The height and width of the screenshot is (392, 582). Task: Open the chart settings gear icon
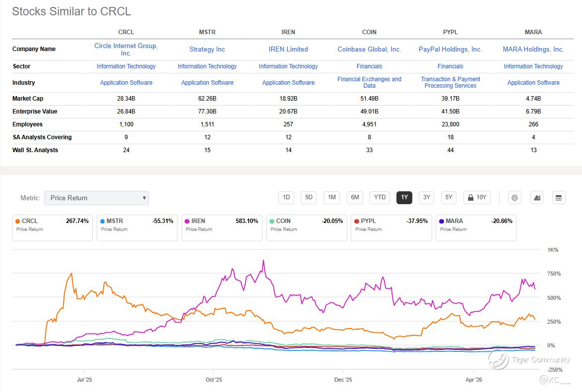click(515, 198)
